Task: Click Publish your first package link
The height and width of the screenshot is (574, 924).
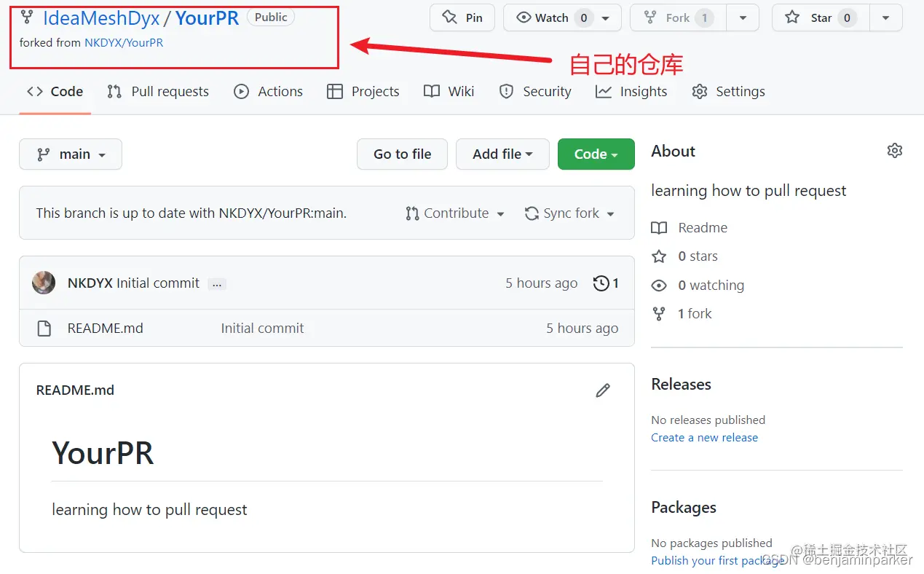Action: (x=717, y=561)
